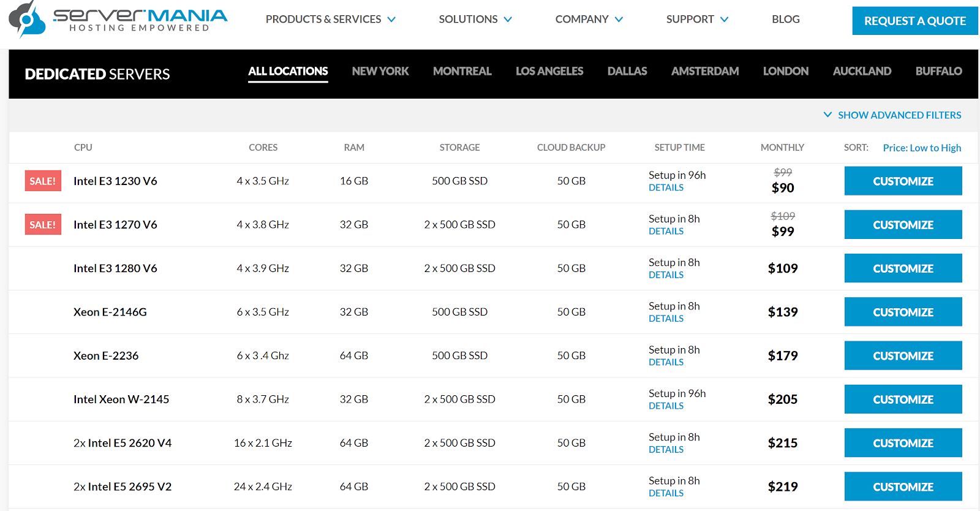Click the Dedicated Servers heading
This screenshot has width=980, height=511.
[97, 74]
